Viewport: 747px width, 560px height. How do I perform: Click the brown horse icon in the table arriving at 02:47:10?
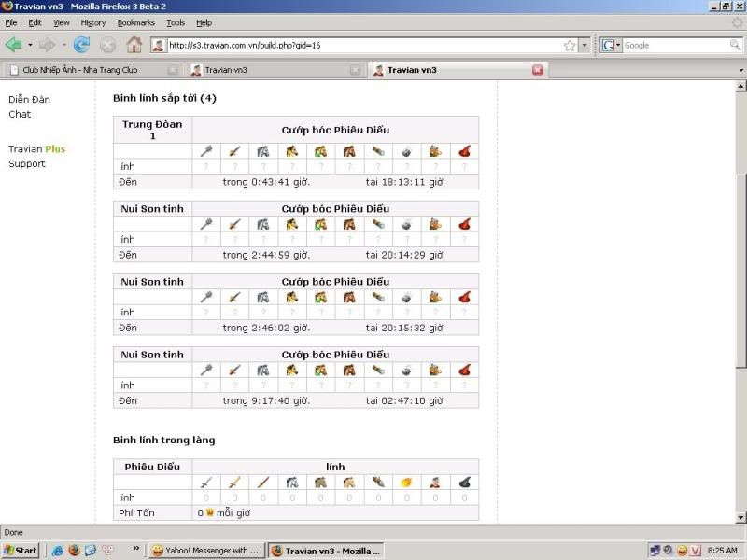[x=349, y=370]
